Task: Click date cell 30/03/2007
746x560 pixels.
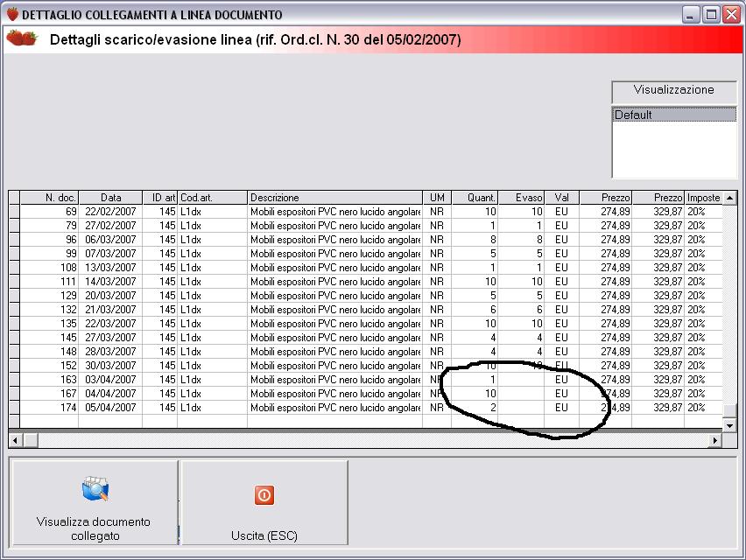Action: (110, 366)
